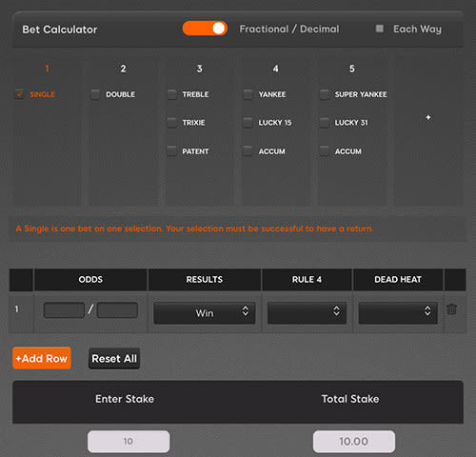The image size is (476, 457).
Task: Select the Treble bet type
Action: (x=171, y=94)
